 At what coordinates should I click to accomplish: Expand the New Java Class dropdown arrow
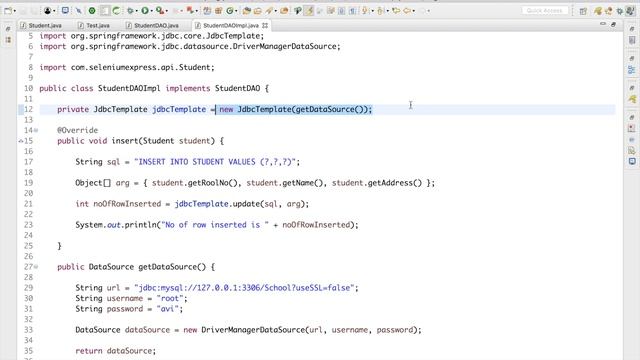[x=236, y=11]
